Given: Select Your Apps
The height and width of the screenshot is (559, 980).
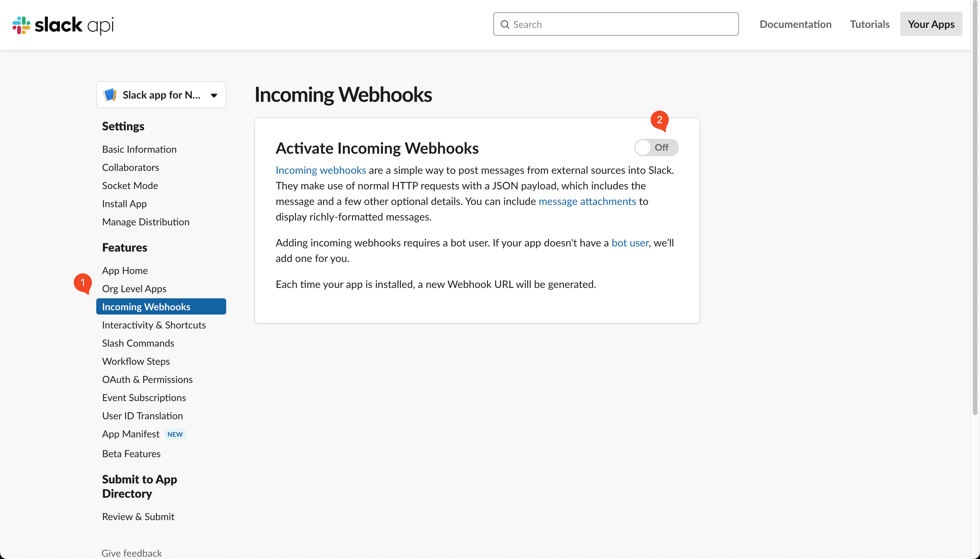Looking at the screenshot, I should pos(930,24).
